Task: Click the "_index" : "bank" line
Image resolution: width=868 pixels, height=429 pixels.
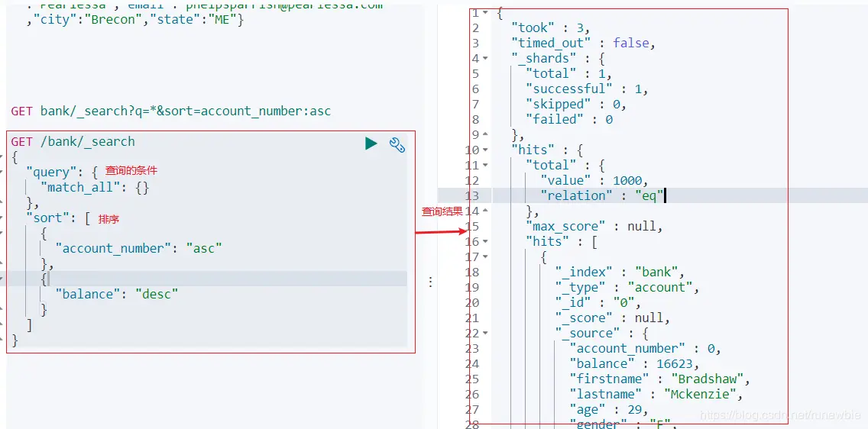Action: tap(620, 272)
